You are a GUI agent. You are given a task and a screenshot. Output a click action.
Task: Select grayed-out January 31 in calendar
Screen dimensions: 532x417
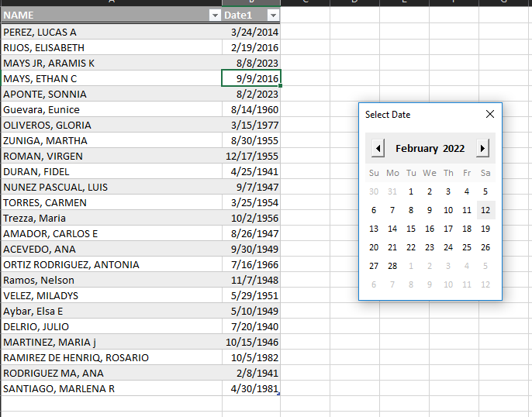tap(392, 191)
